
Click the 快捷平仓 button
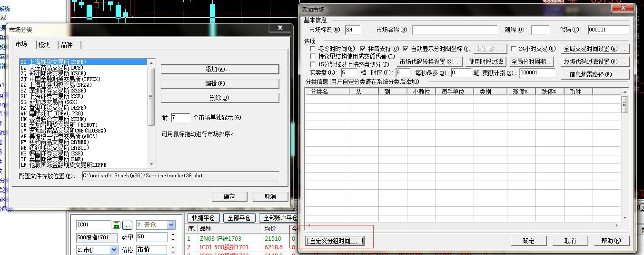204,218
